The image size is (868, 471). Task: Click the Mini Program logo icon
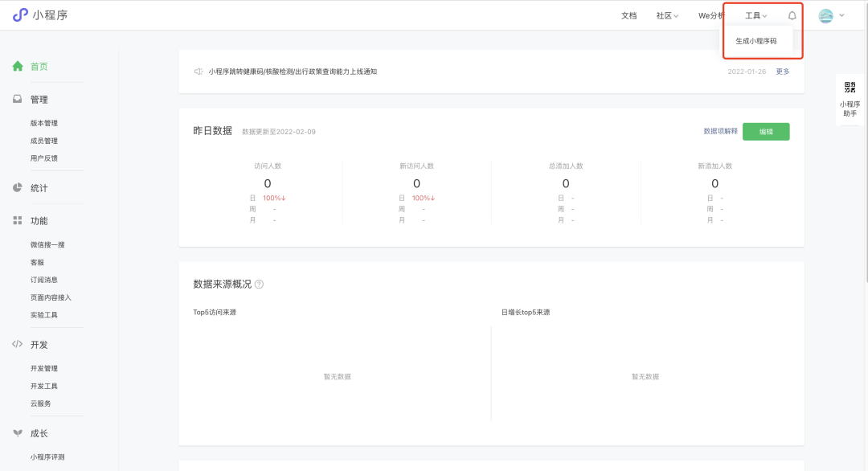pos(20,15)
